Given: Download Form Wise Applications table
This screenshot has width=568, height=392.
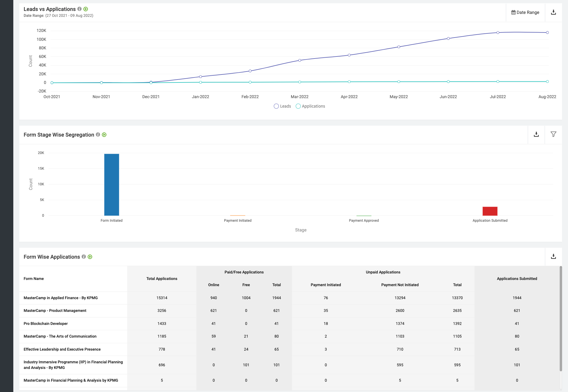Looking at the screenshot, I should pyautogui.click(x=553, y=257).
